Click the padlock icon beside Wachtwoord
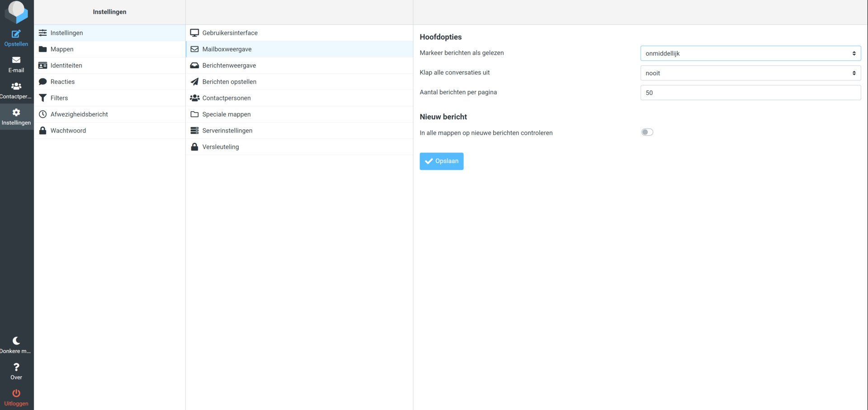 tap(43, 131)
